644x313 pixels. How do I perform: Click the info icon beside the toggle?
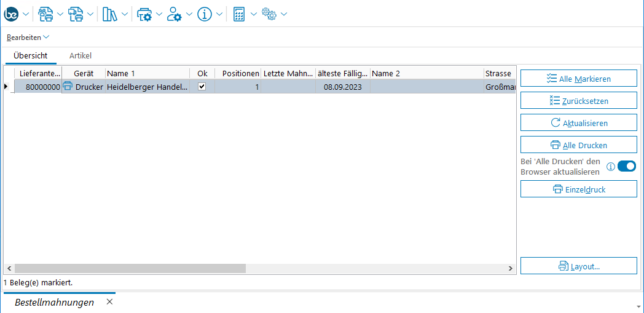pyautogui.click(x=611, y=167)
